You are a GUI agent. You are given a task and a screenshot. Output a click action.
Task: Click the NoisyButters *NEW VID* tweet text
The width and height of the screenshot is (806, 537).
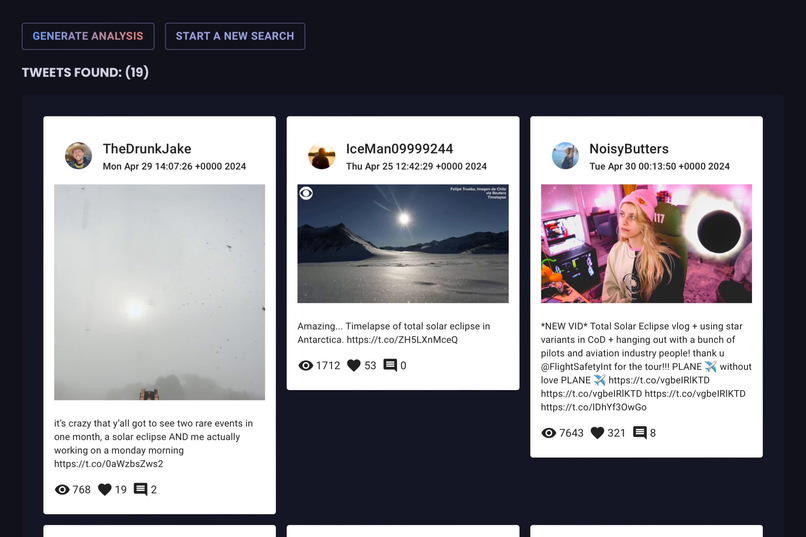(646, 366)
